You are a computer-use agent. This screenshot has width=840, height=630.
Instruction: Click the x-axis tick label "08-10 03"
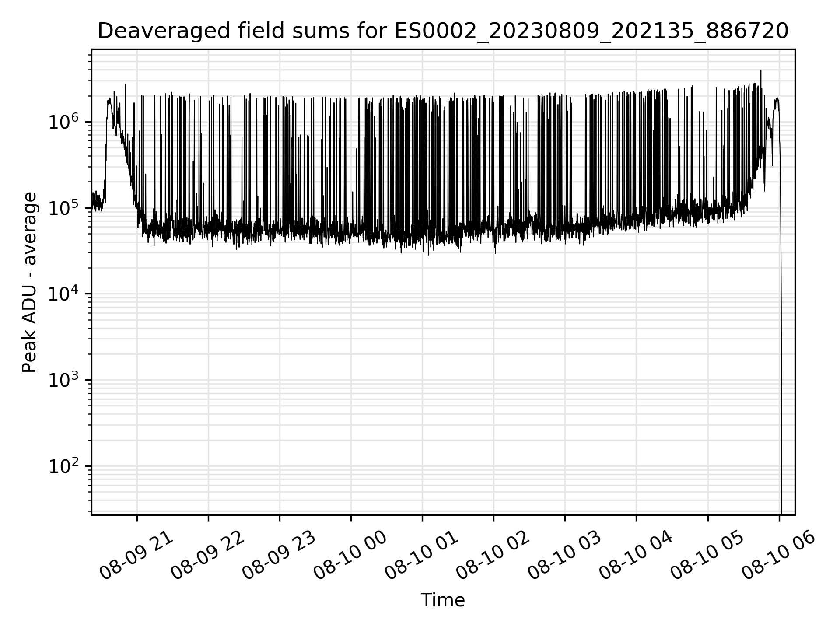coord(564,555)
